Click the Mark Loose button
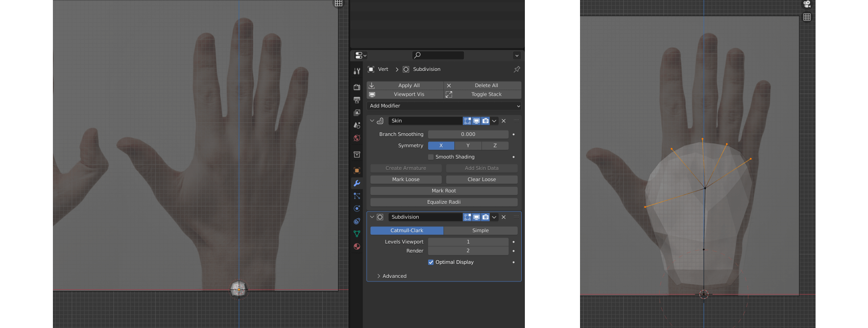The width and height of the screenshot is (868, 328). pyautogui.click(x=406, y=179)
